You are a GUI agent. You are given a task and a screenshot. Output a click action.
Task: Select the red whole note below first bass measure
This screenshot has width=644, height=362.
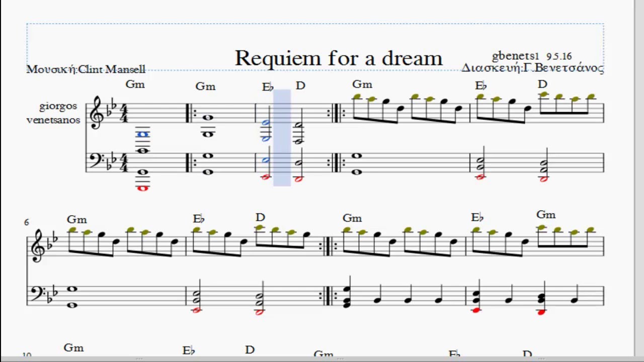(x=143, y=188)
